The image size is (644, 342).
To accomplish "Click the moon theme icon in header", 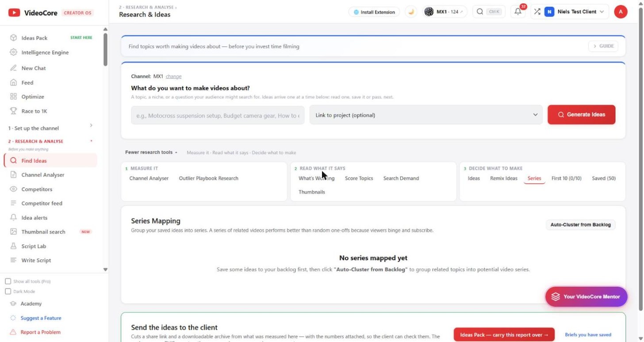I will click(411, 12).
